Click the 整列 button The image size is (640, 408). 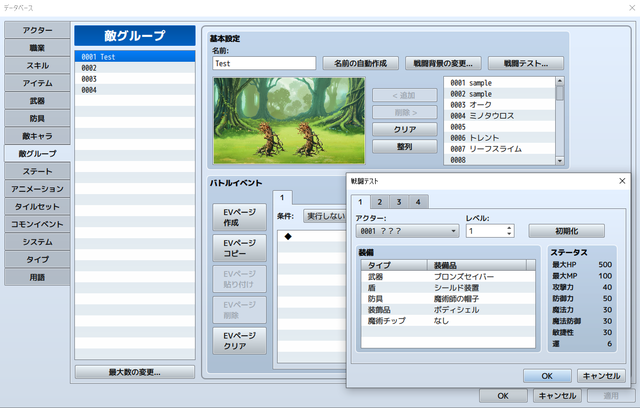pyautogui.click(x=404, y=146)
